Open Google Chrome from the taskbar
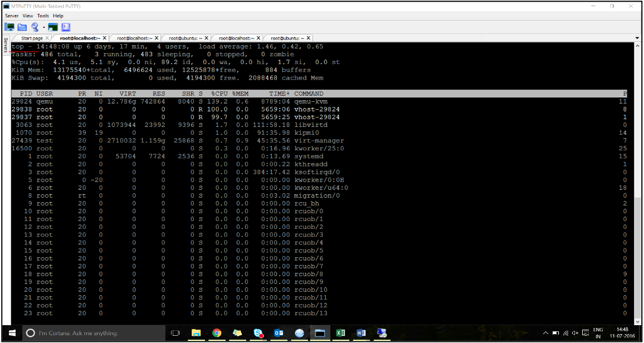The width and height of the screenshot is (644, 343). click(217, 333)
